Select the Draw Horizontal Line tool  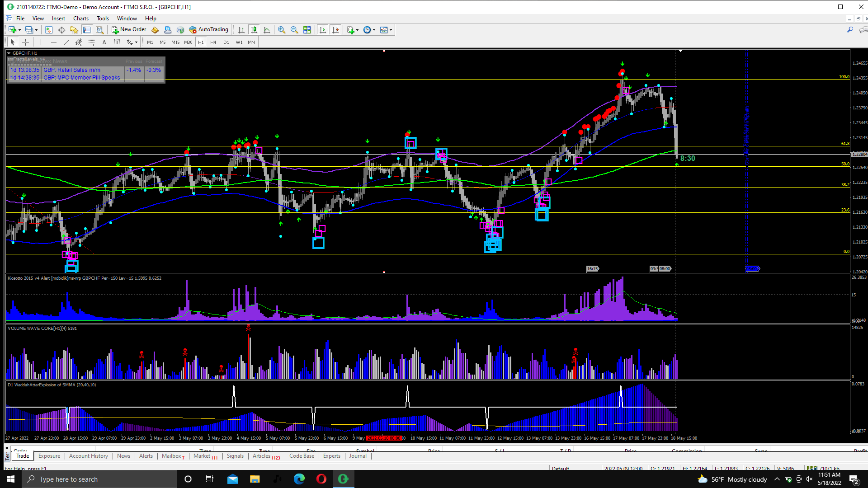click(x=54, y=42)
